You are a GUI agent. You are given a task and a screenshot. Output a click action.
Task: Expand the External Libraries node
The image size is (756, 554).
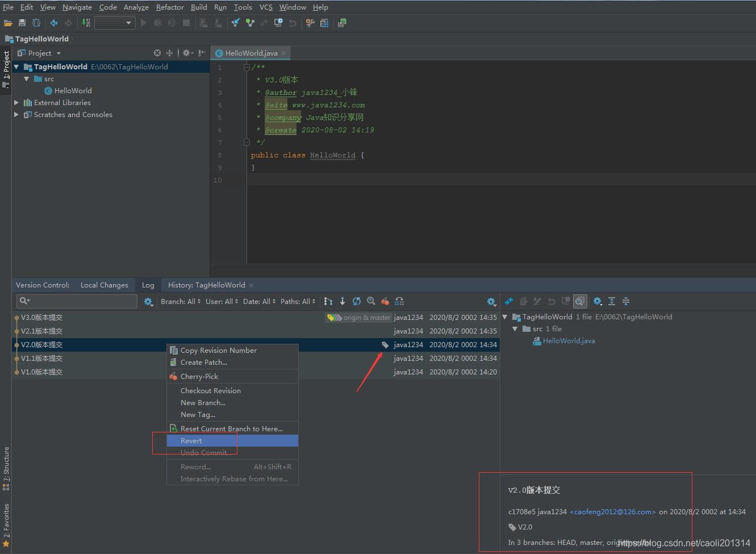[x=16, y=103]
